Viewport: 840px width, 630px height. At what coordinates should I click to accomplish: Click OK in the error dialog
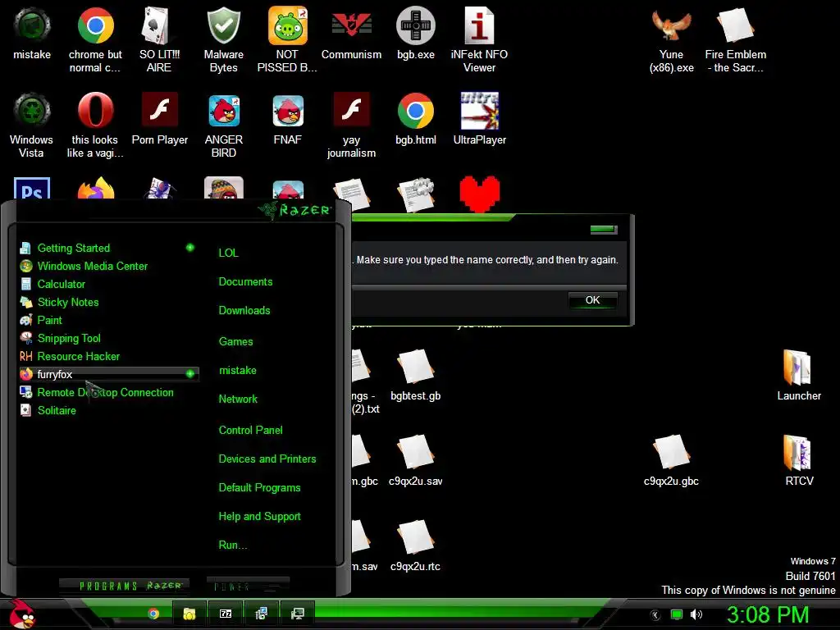592,300
